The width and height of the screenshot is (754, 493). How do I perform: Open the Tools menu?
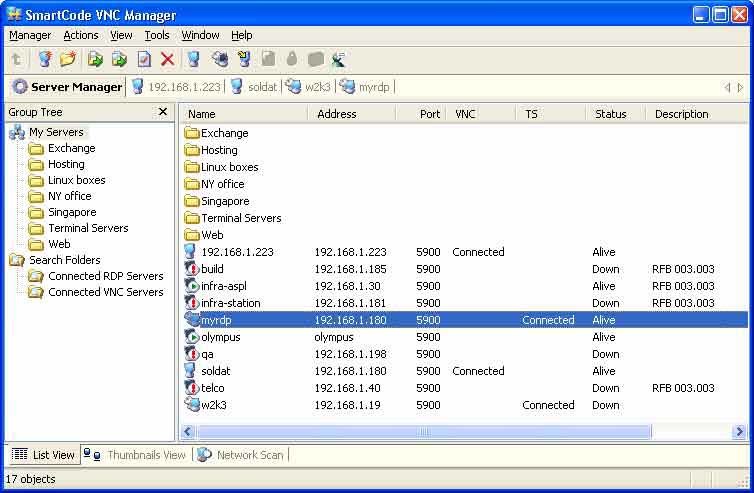[157, 36]
